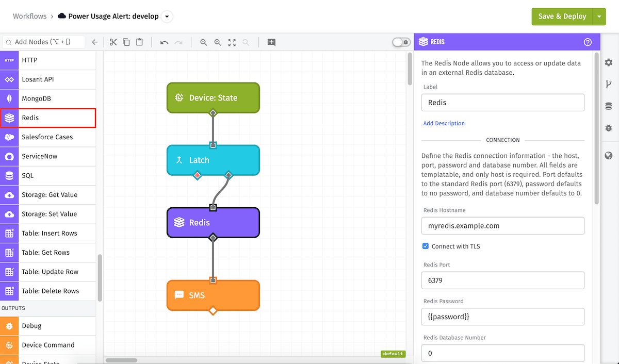Select the Redis node in the palette
The height and width of the screenshot is (364, 619).
[x=48, y=118]
